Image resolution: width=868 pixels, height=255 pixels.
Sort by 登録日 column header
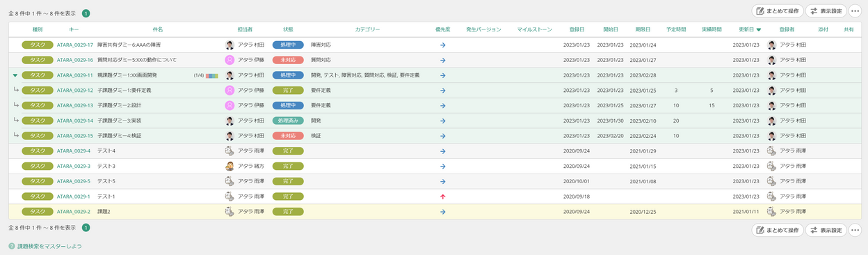coord(577,29)
